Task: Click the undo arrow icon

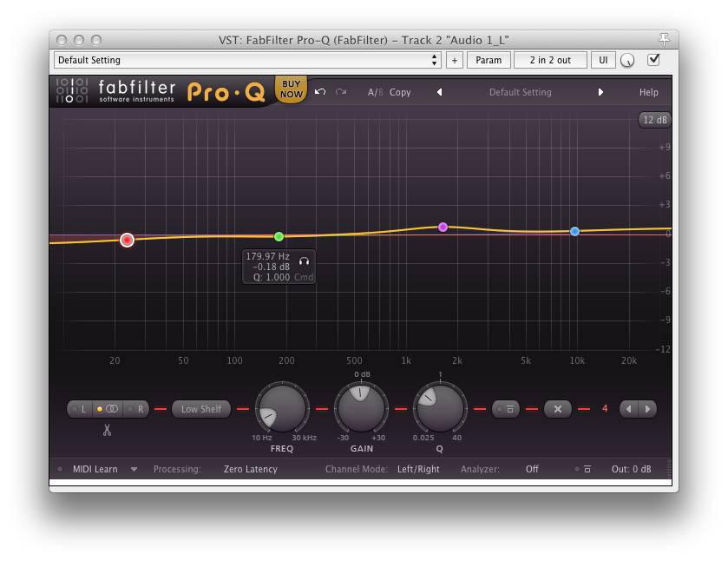Action: pos(320,91)
